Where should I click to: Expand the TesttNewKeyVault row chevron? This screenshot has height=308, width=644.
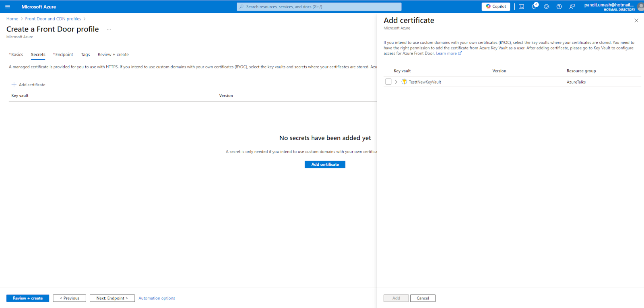pyautogui.click(x=396, y=82)
